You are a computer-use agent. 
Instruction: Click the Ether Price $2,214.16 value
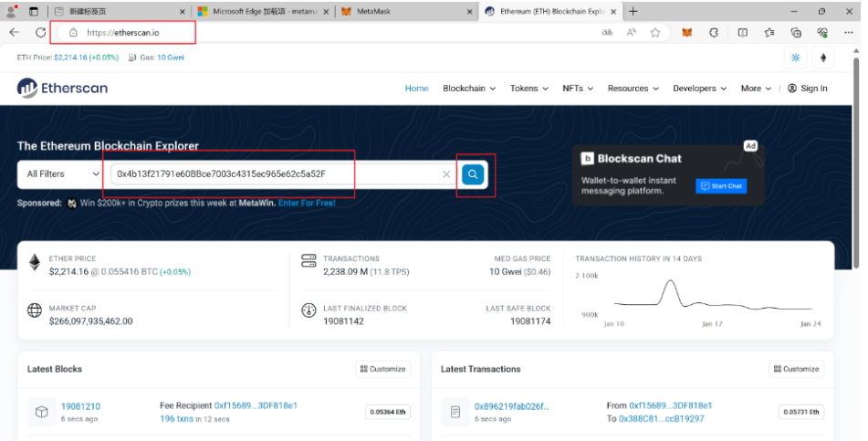point(68,271)
